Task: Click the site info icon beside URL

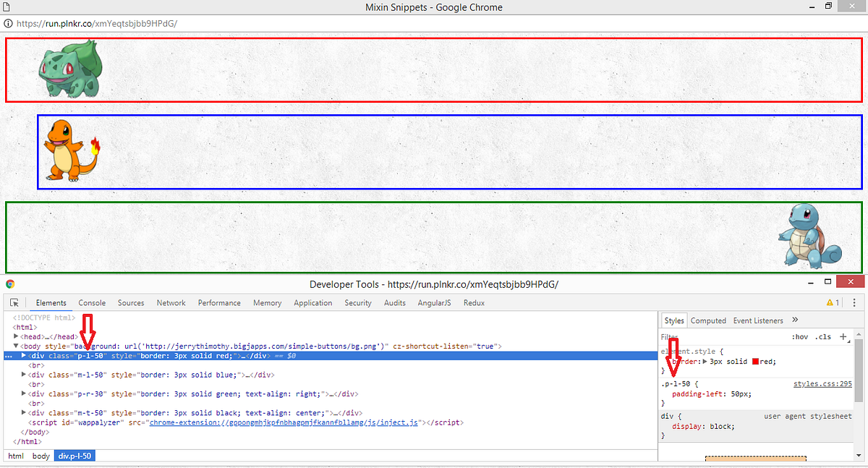Action: pos(8,23)
